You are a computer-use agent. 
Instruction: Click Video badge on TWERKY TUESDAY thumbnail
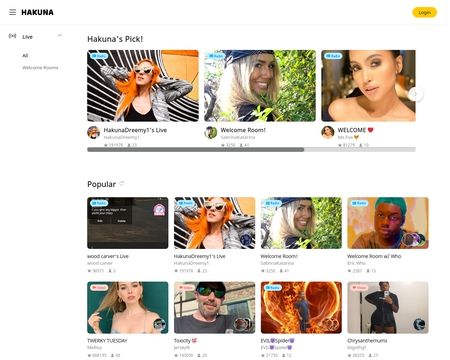[99, 287]
